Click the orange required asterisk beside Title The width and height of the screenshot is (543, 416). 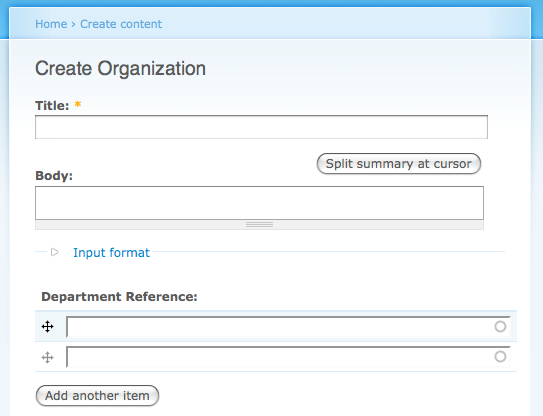pyautogui.click(x=78, y=104)
